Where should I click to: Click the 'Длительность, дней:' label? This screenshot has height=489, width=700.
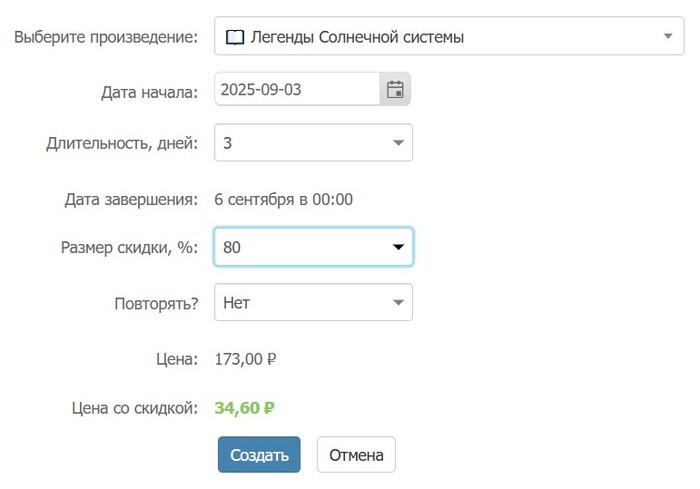click(122, 143)
